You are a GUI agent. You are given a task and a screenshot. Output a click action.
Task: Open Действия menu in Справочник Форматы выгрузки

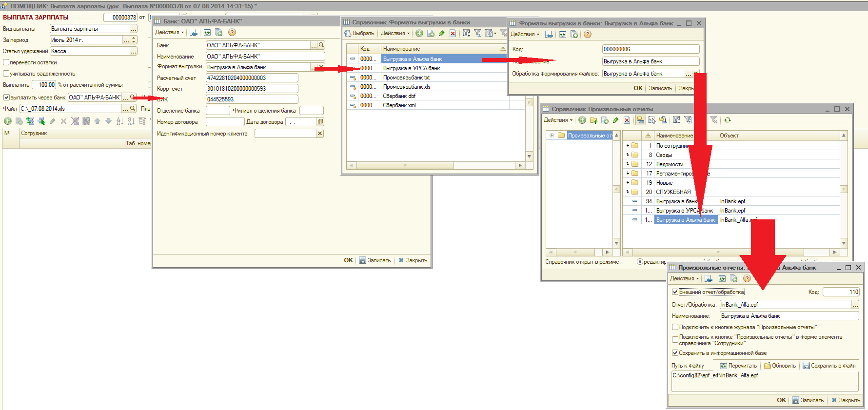(x=395, y=33)
